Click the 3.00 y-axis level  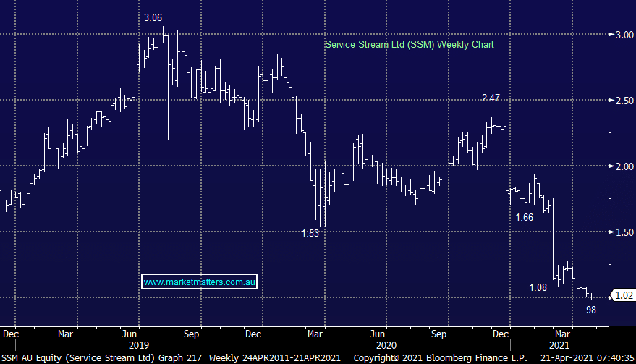pyautogui.click(x=622, y=35)
